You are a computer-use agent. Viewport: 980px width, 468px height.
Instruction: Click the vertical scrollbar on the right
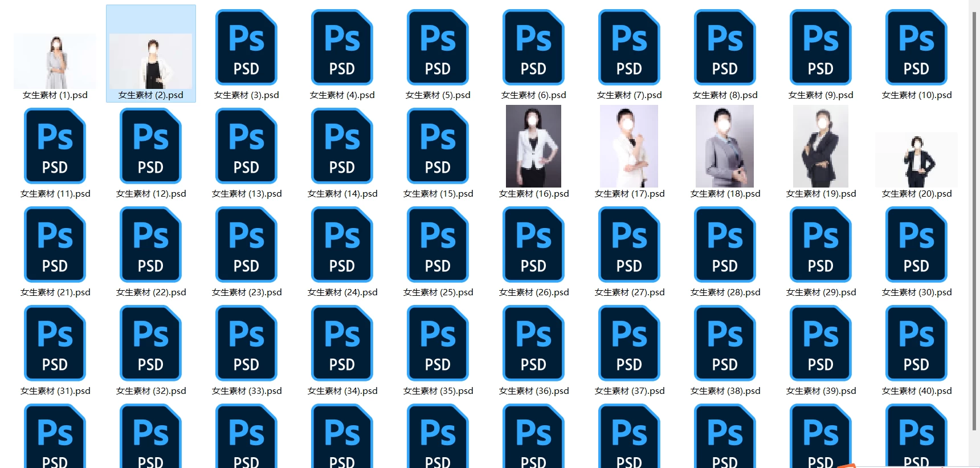pos(974,221)
